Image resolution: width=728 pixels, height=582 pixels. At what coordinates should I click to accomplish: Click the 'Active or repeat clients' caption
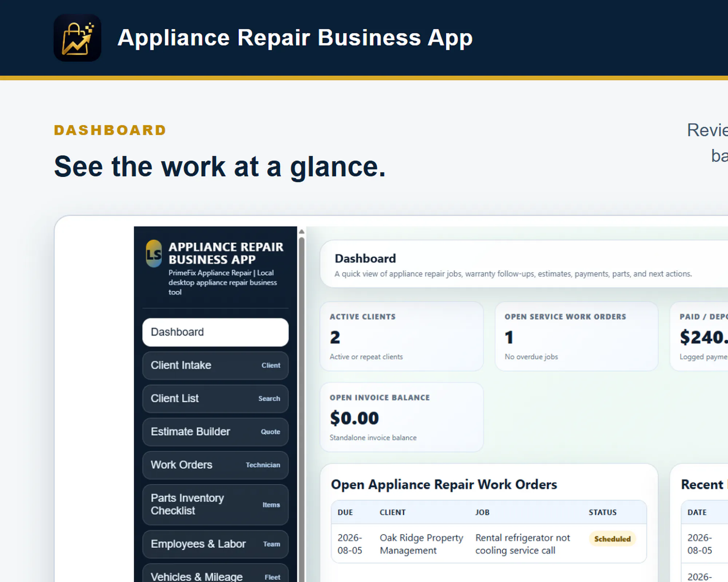(366, 357)
